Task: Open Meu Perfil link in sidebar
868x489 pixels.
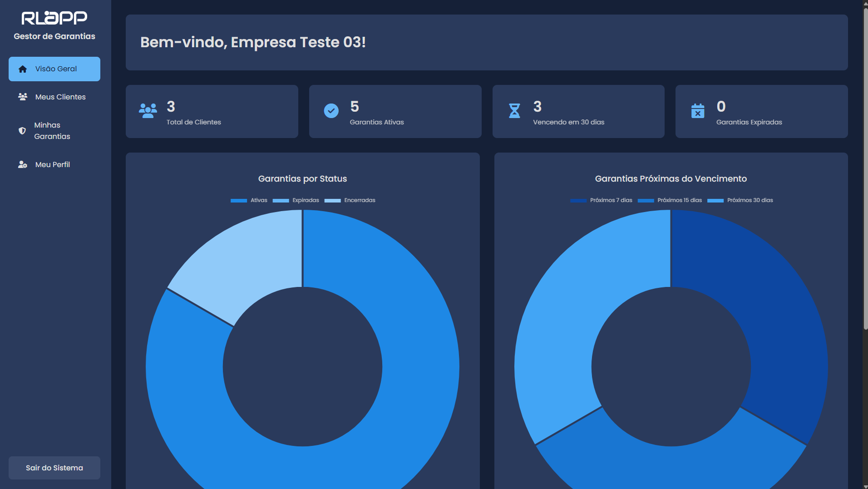Action: click(x=53, y=164)
